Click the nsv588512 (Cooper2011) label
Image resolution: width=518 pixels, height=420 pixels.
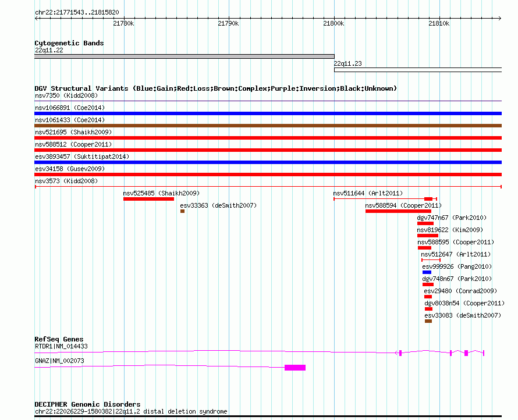tap(73, 145)
